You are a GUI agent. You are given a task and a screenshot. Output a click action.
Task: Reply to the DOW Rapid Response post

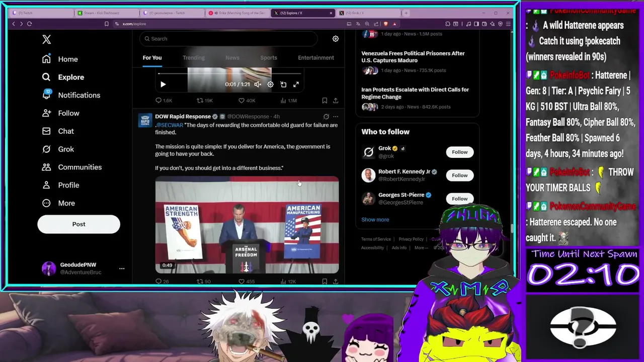click(162, 282)
